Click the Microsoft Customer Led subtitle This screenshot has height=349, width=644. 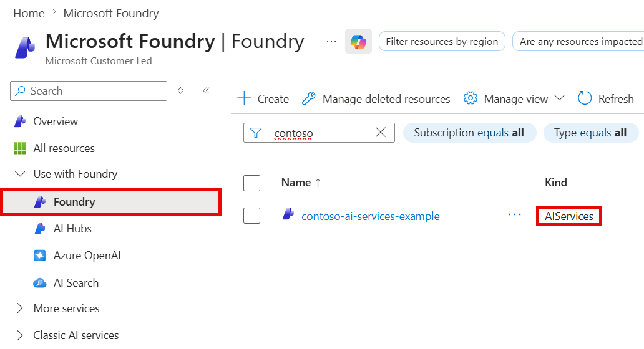pyautogui.click(x=99, y=60)
